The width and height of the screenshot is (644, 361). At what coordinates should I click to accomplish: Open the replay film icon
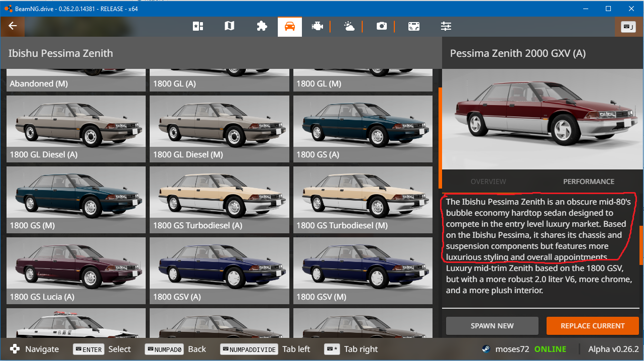413,26
